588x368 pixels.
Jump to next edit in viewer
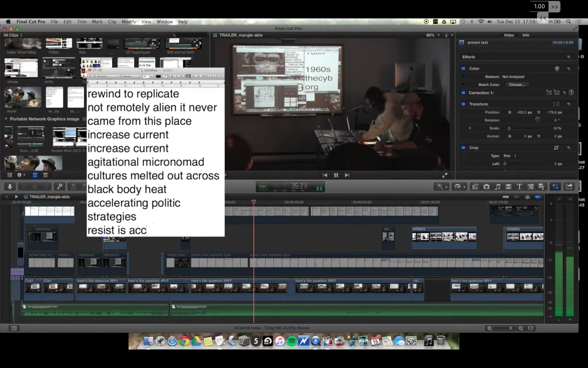coord(347,175)
